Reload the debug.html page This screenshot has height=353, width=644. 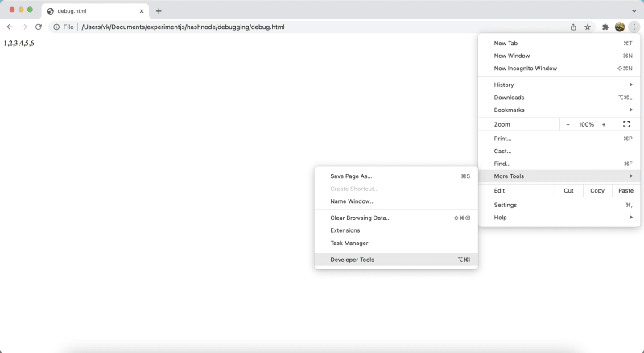pos(39,27)
